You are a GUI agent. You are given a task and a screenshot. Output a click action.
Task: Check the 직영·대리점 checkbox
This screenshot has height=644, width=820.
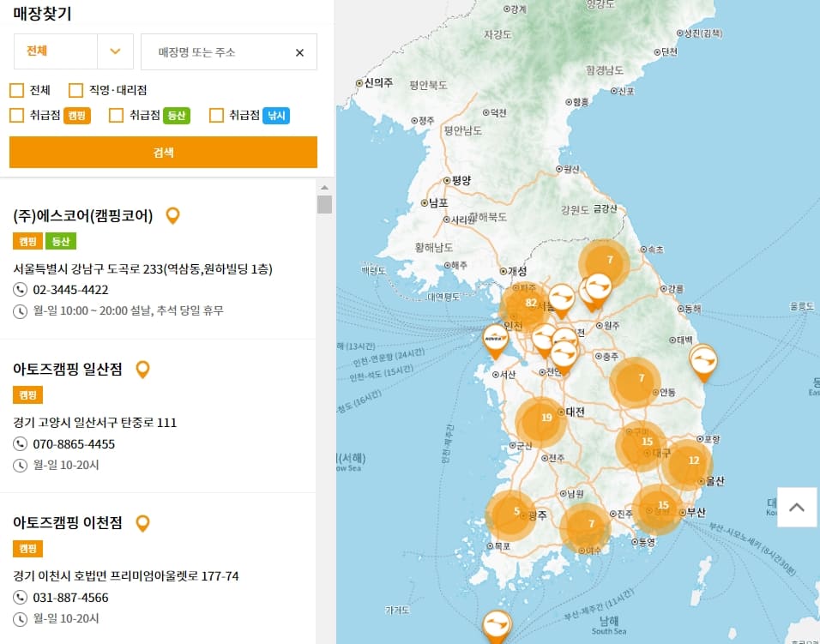tap(75, 90)
